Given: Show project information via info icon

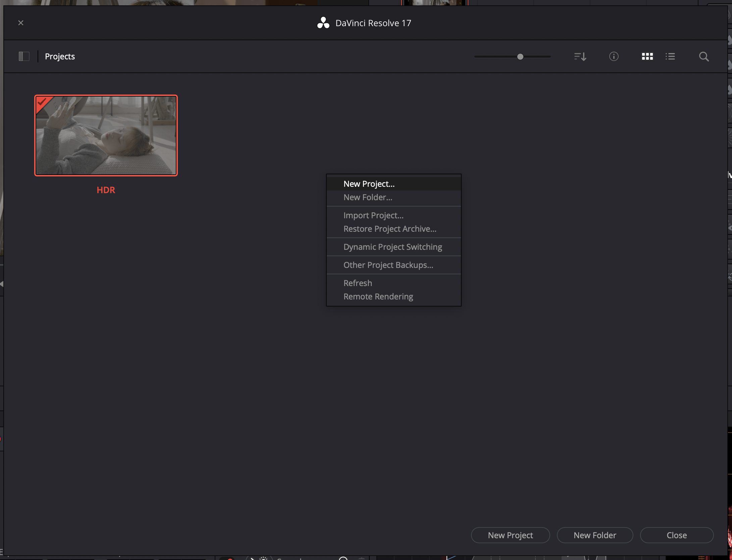Looking at the screenshot, I should click(x=614, y=56).
